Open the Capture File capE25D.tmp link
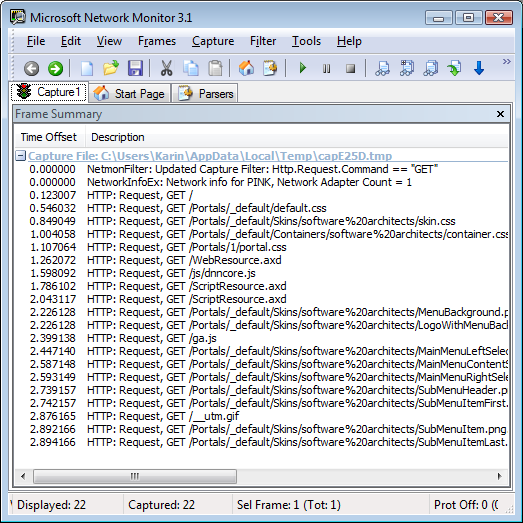This screenshot has height=523, width=523. pyautogui.click(x=210, y=156)
